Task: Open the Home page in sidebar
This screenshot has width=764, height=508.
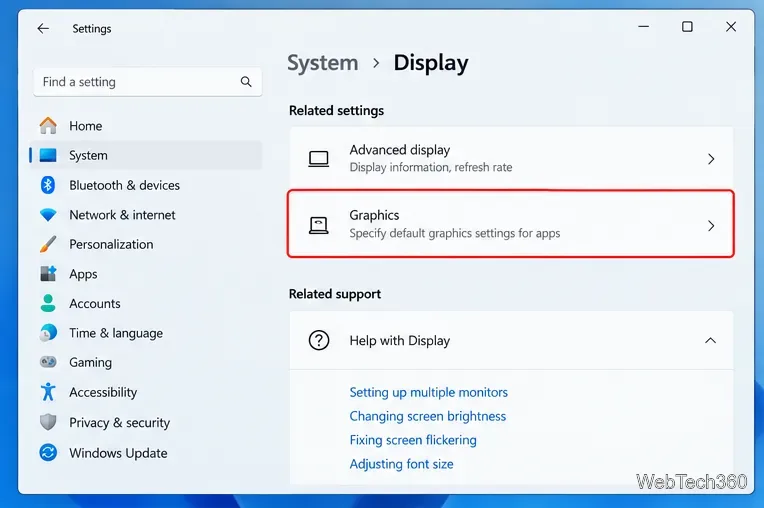Action: coord(146,126)
